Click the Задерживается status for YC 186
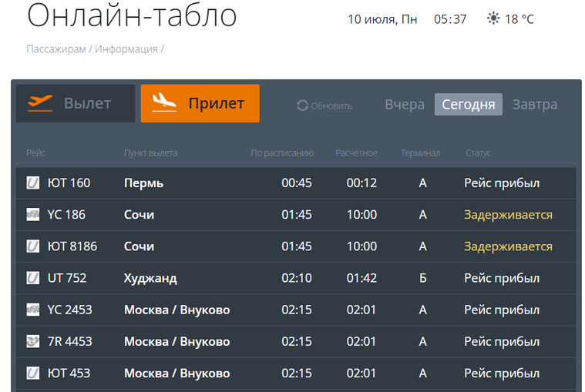 tap(508, 215)
